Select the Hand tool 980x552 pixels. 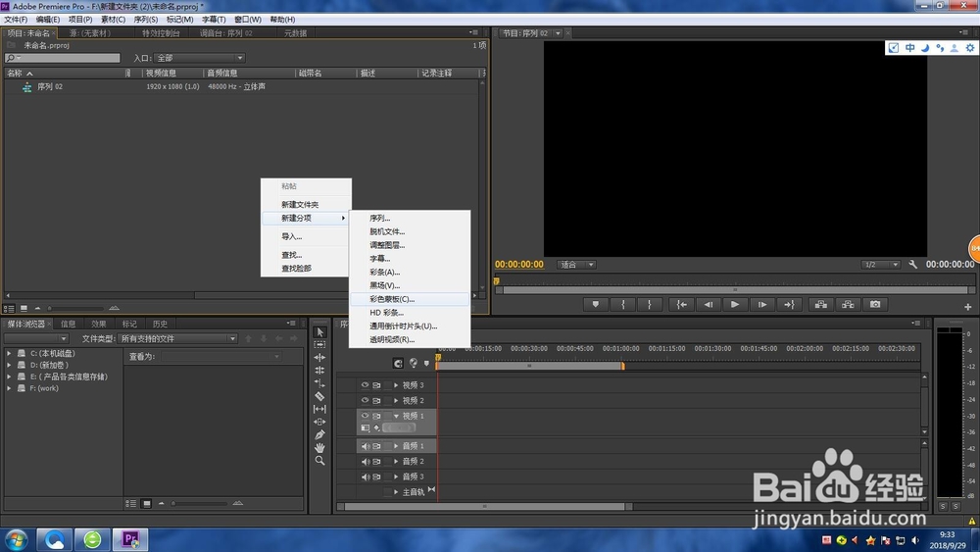(x=320, y=448)
